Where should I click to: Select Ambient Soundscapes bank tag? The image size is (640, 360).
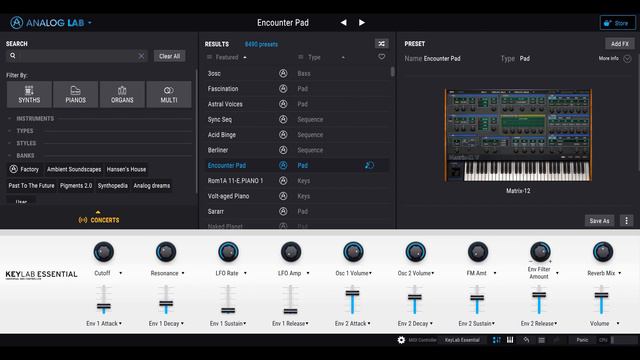[x=74, y=169]
